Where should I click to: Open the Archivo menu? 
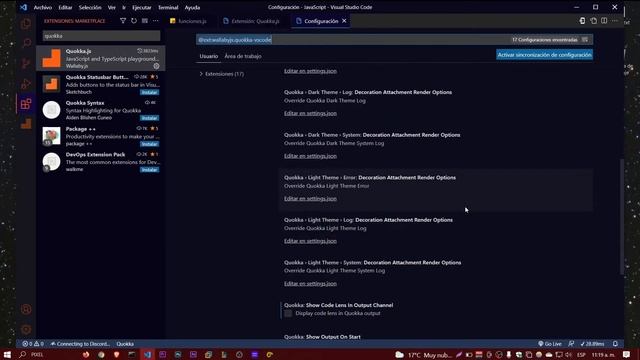coord(42,7)
